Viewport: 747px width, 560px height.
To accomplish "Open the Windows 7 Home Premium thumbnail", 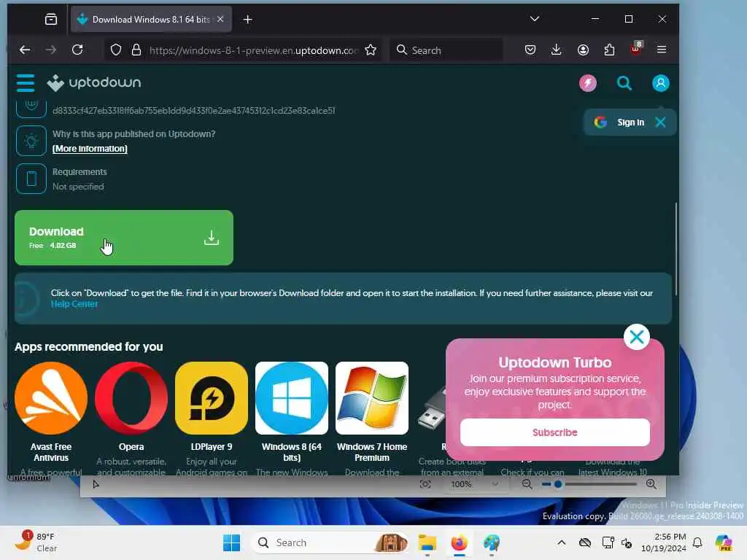I will [371, 398].
